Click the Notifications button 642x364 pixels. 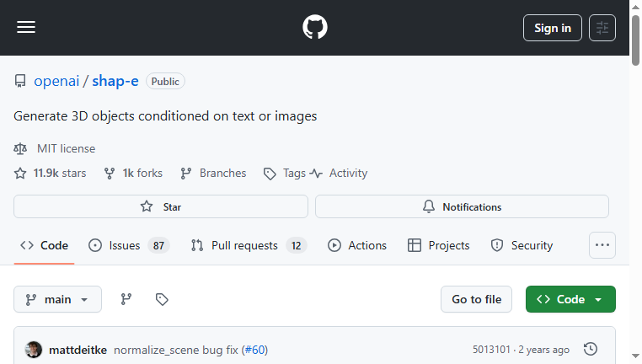pos(462,206)
